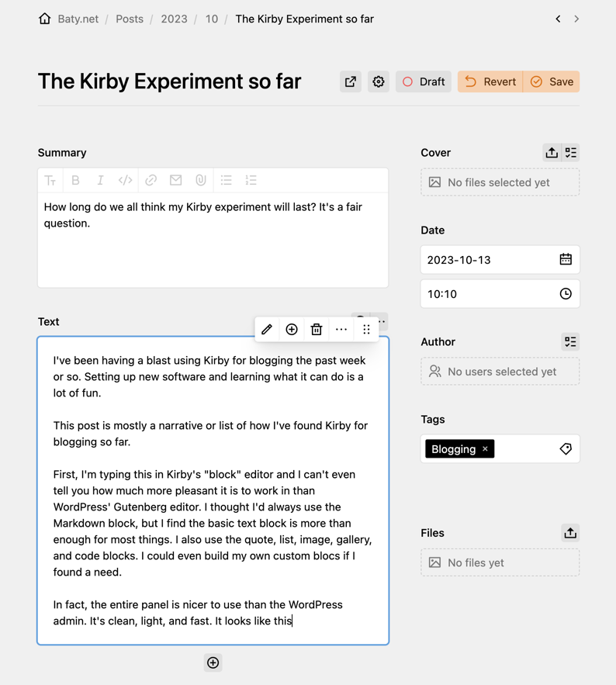Open the post preview in new tab

click(x=351, y=81)
